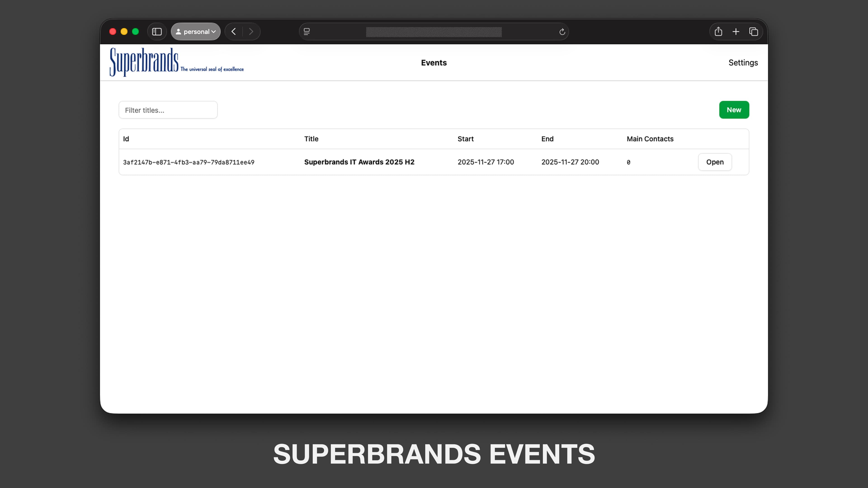Select the Events menu item
Viewport: 868px width, 488px height.
[x=434, y=63]
